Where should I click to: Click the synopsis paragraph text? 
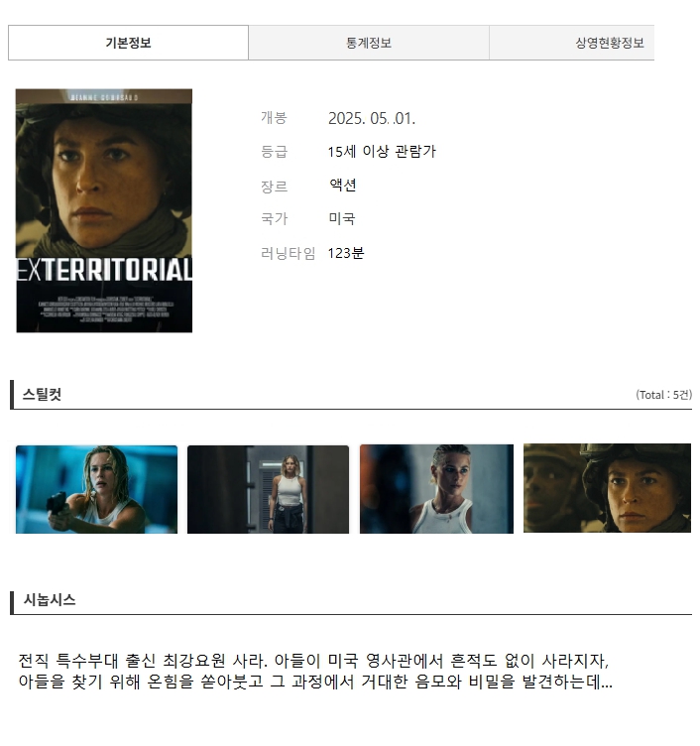pyautogui.click(x=315, y=672)
